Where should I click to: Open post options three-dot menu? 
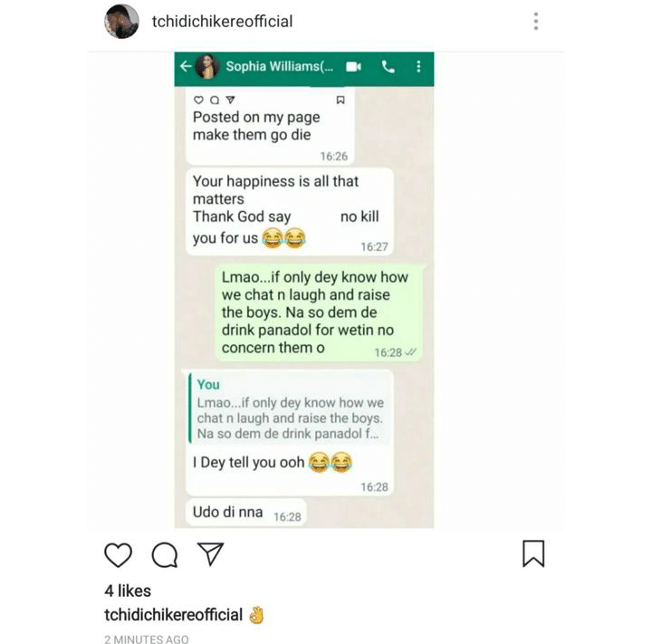coord(536,21)
